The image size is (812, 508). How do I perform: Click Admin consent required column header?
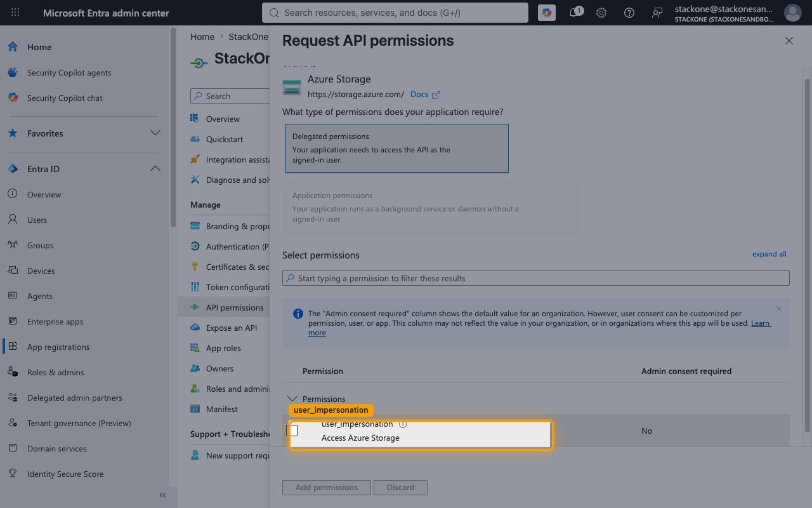pyautogui.click(x=686, y=371)
